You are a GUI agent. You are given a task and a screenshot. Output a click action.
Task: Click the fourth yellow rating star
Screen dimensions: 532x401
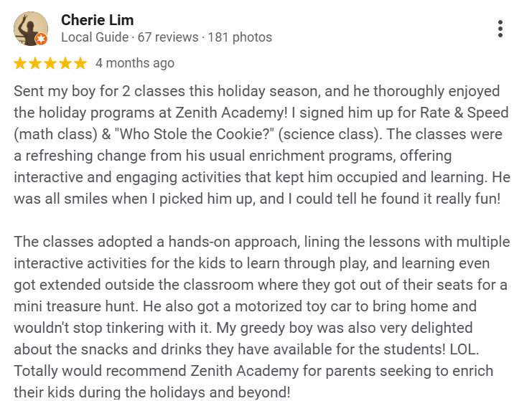[65, 63]
